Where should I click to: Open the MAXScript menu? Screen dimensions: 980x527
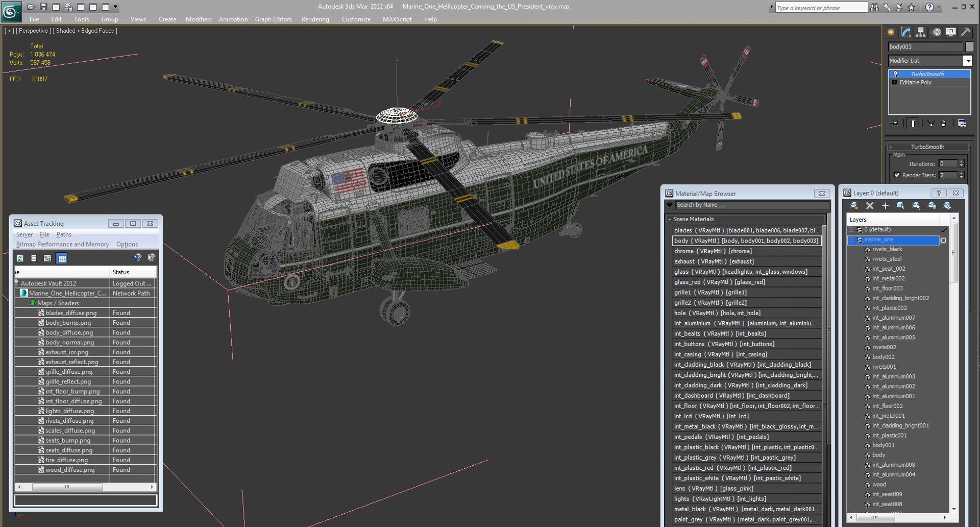click(397, 19)
